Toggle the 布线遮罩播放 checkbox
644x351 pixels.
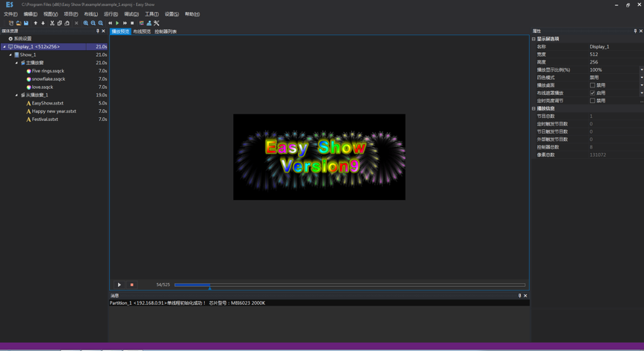point(592,93)
